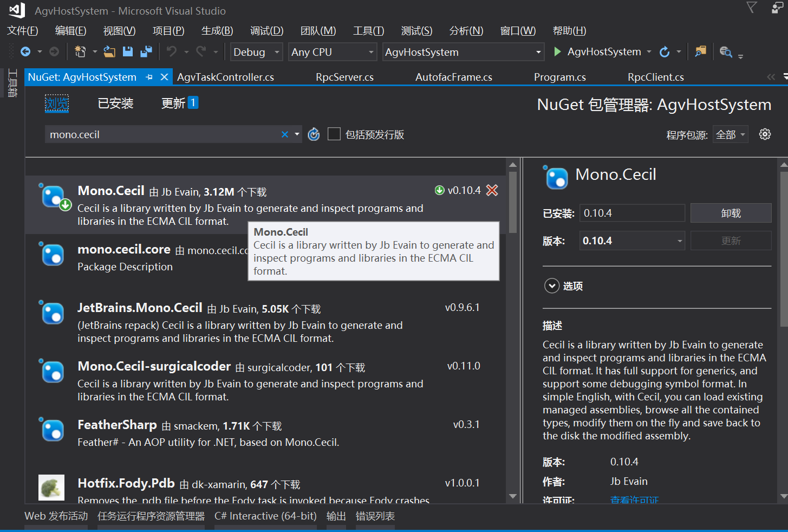Click the Navigate Backward arrow icon
This screenshot has height=532, width=788.
[25, 52]
